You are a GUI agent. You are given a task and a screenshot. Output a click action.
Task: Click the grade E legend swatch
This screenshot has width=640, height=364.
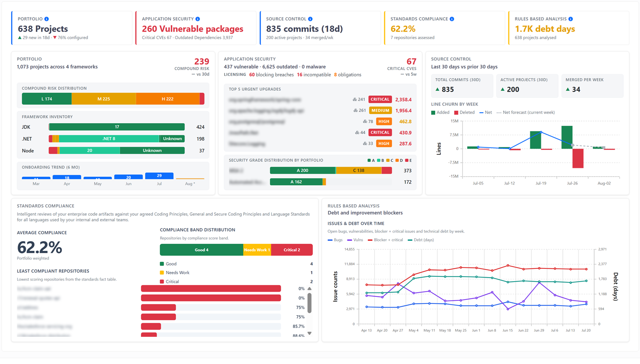[407, 161]
